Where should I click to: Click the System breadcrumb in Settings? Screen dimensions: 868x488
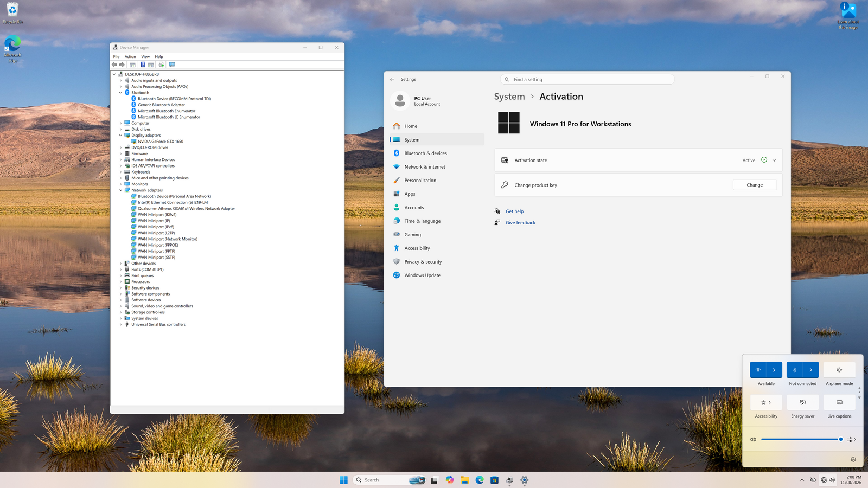(x=509, y=97)
